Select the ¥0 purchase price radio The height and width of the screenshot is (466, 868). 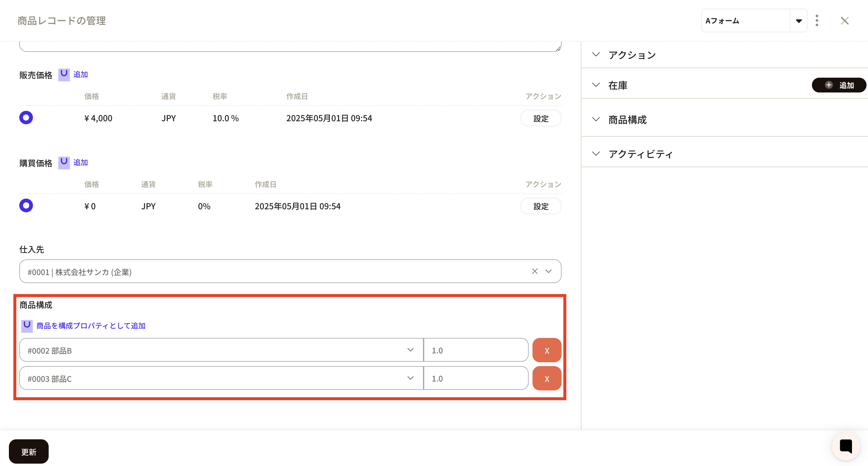26,206
